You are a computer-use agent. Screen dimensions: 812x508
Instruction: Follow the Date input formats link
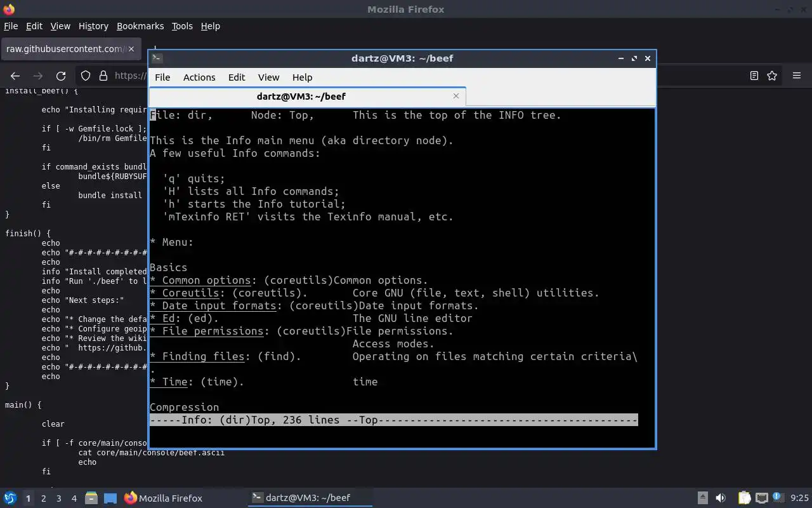pyautogui.click(x=219, y=305)
